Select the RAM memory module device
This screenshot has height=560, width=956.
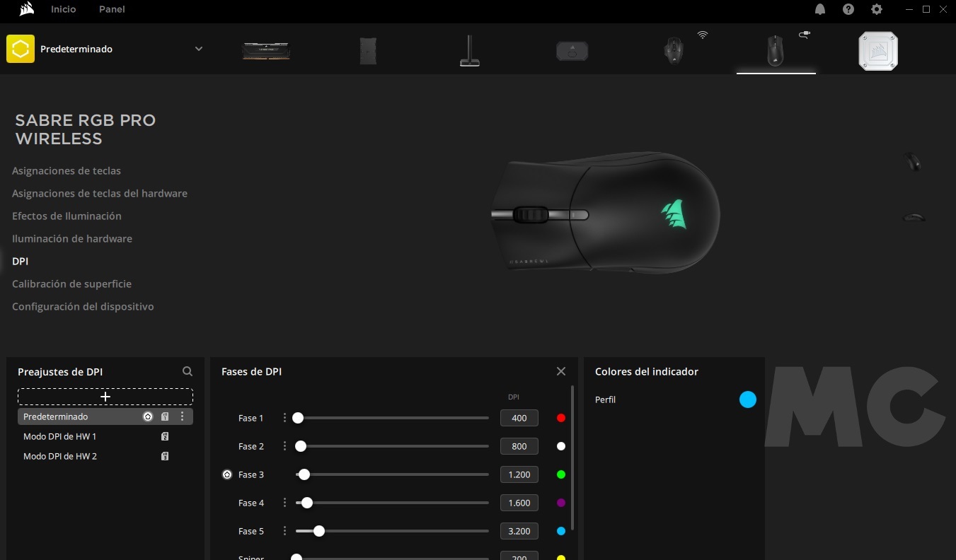(x=266, y=51)
